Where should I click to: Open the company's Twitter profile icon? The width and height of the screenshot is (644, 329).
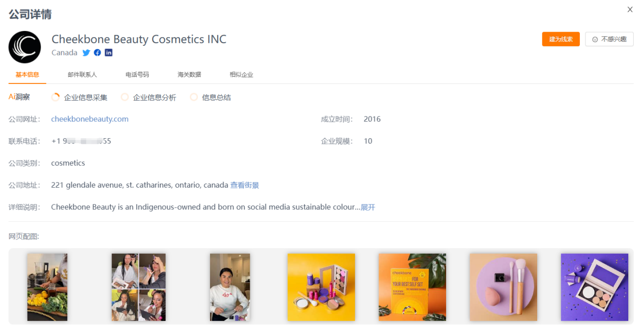pyautogui.click(x=86, y=53)
